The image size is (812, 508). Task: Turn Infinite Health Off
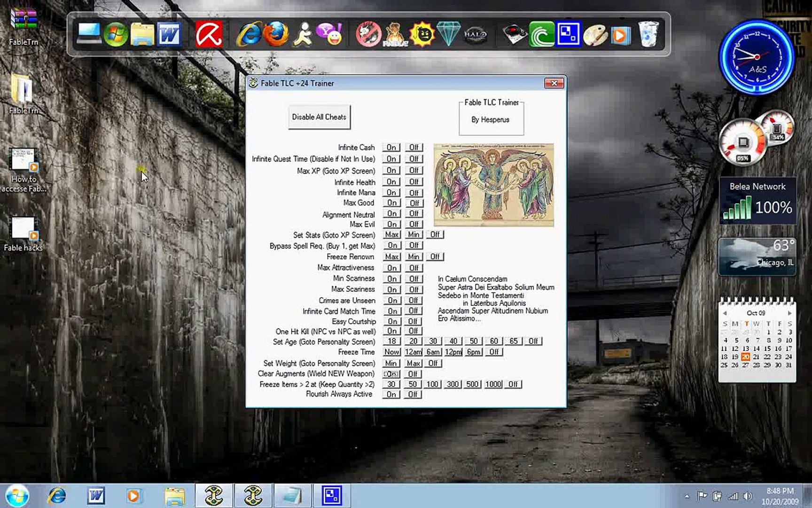pos(414,182)
